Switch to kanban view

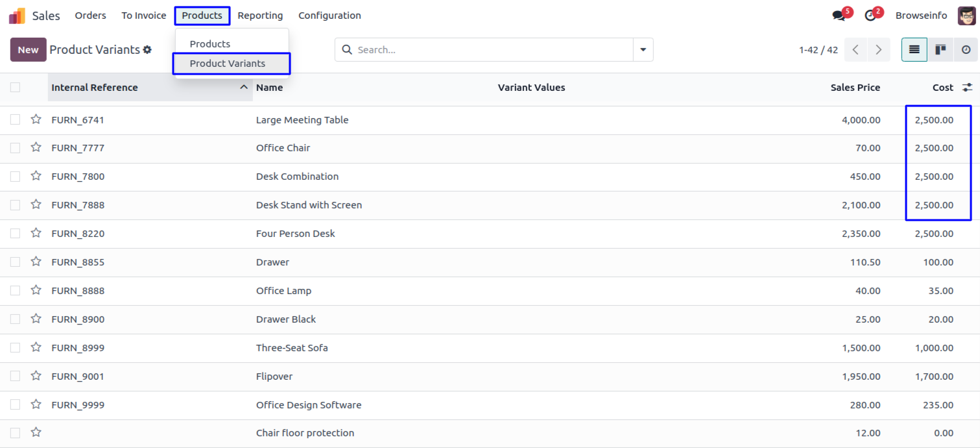click(x=940, y=50)
